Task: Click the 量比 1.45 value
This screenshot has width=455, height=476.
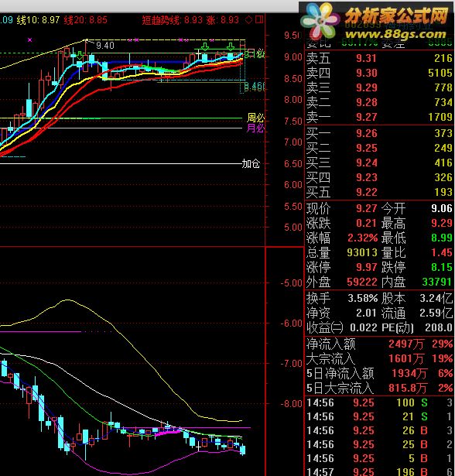Action: (x=442, y=252)
